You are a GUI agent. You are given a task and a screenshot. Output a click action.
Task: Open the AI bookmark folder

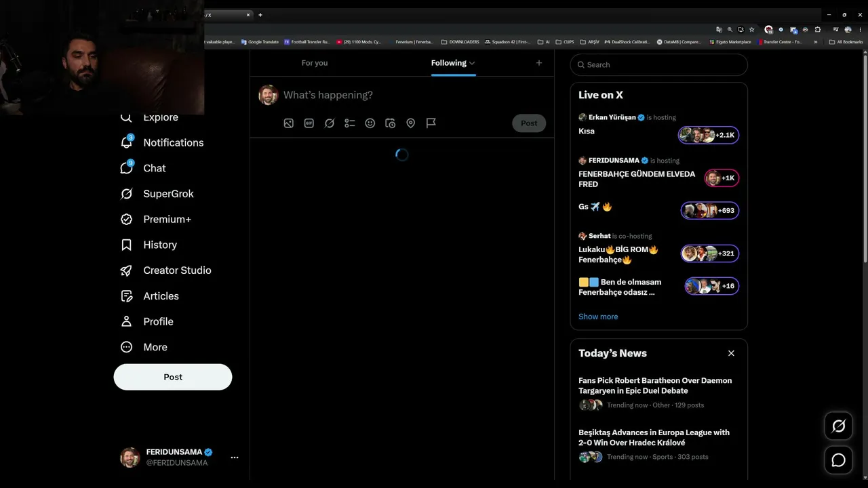click(544, 42)
